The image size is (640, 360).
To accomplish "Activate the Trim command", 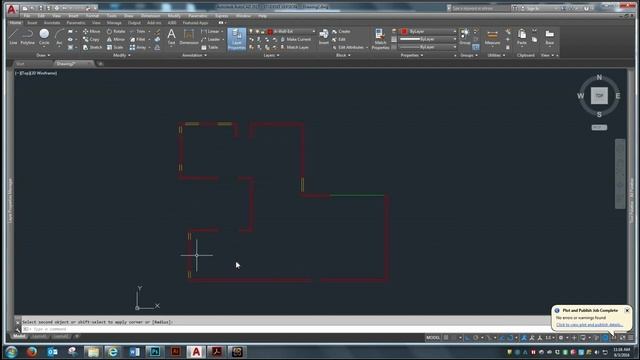I will 138,31.
